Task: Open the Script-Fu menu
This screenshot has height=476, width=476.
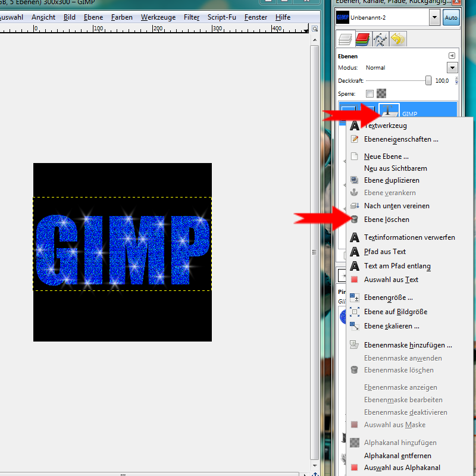Action: point(222,17)
